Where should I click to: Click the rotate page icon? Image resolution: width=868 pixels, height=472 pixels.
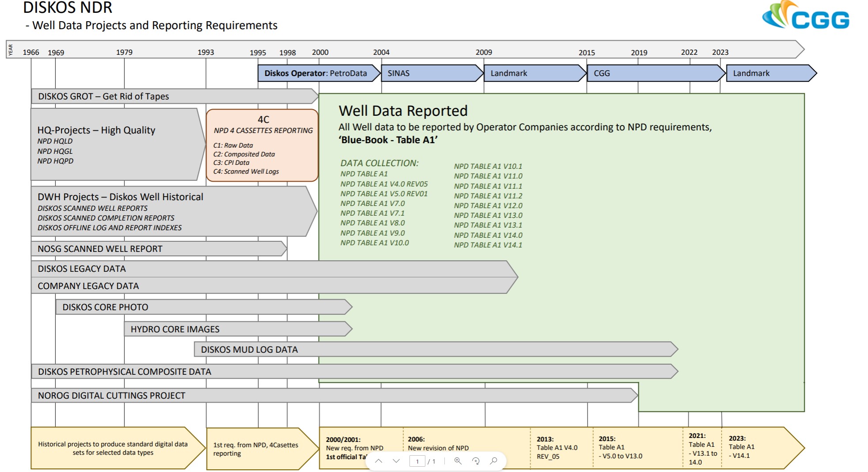(476, 461)
